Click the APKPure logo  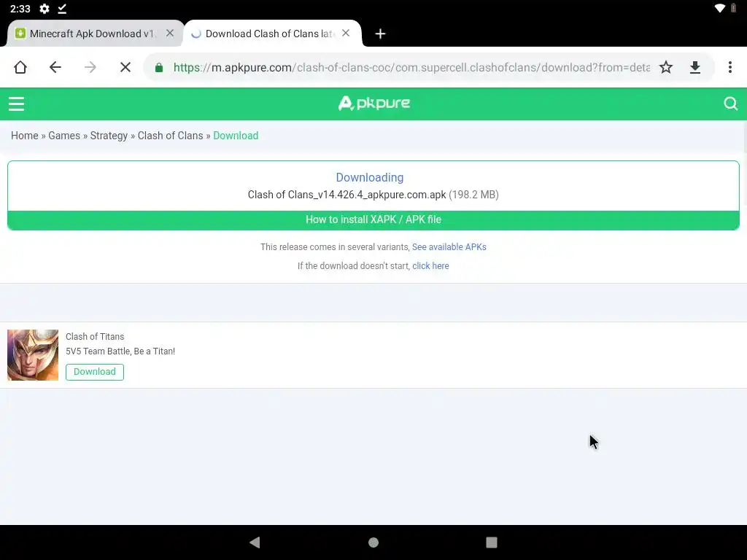374,103
